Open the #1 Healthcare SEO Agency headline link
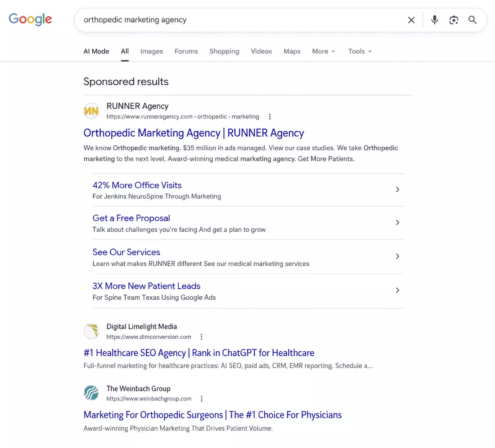The height and width of the screenshot is (448, 495). [x=199, y=353]
